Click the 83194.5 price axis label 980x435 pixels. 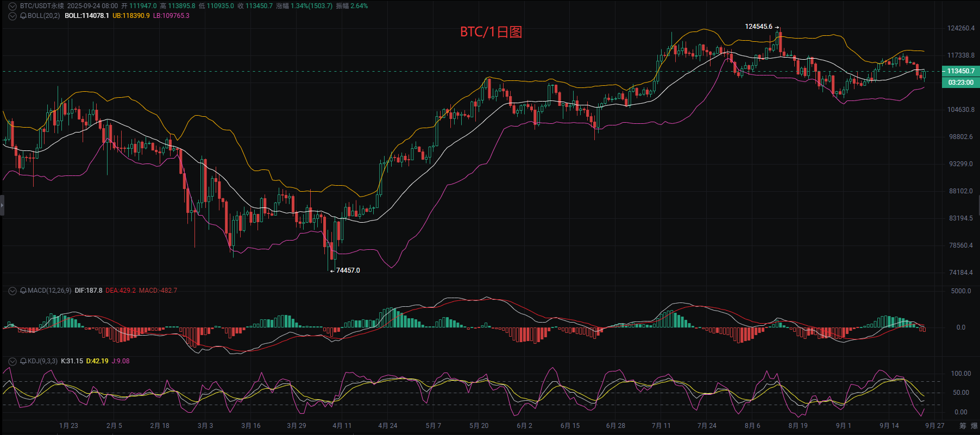pyautogui.click(x=961, y=218)
